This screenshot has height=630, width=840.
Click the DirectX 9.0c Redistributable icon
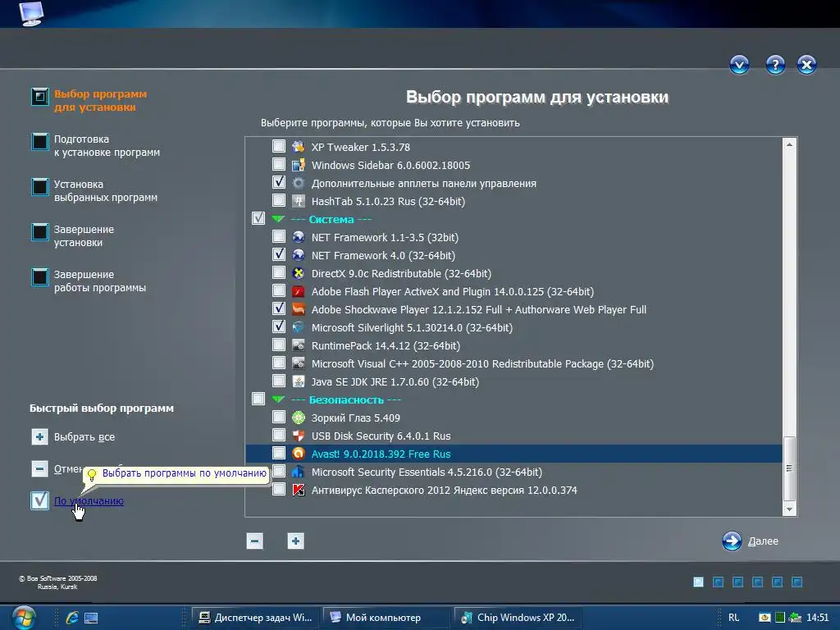point(299,273)
